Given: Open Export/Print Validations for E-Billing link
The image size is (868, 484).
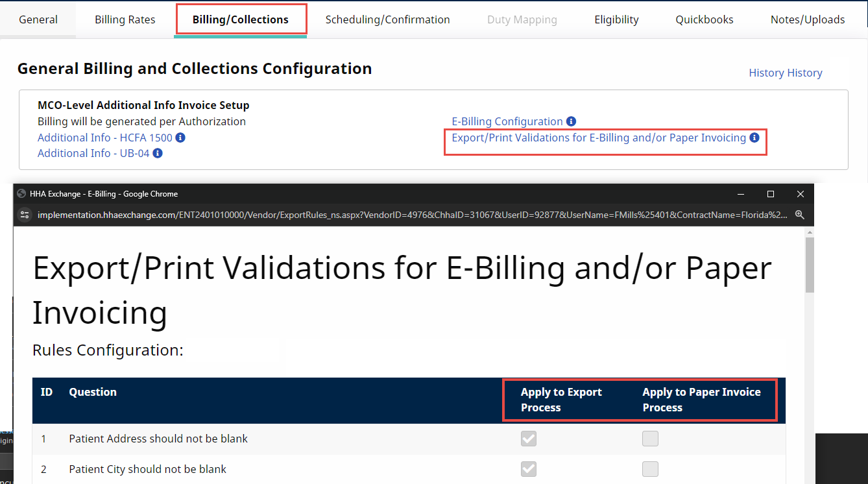Looking at the screenshot, I should (x=597, y=138).
